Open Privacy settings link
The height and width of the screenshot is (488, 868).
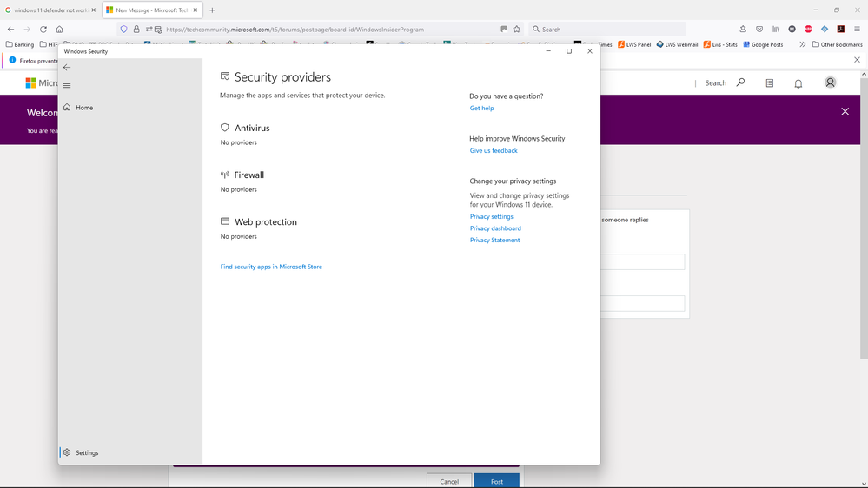coord(492,216)
